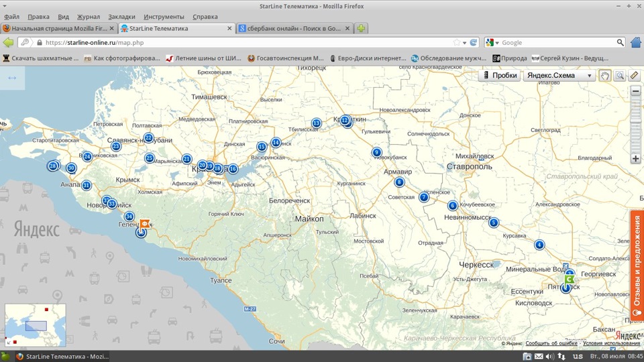Screen dimensions: 644x362
Task: Select the magnifier zoom-to-area tool
Action: [x=619, y=76]
